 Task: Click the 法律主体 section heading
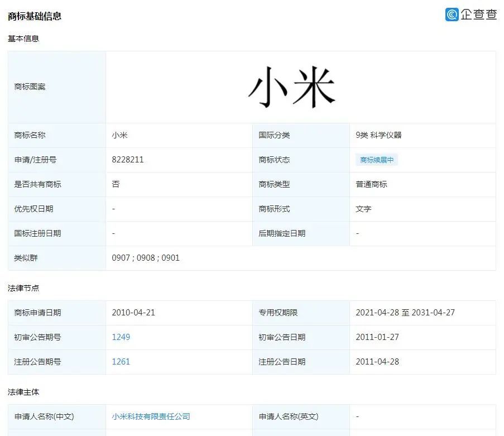pos(23,392)
